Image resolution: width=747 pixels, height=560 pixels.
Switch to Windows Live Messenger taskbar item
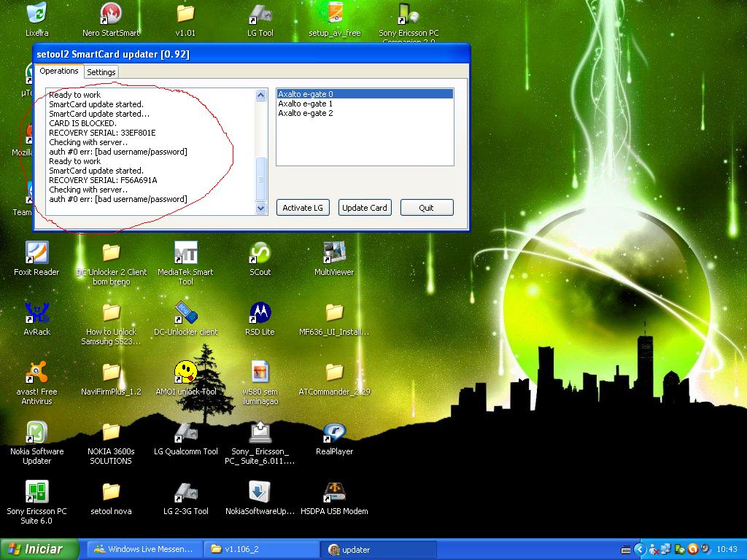[x=145, y=549]
